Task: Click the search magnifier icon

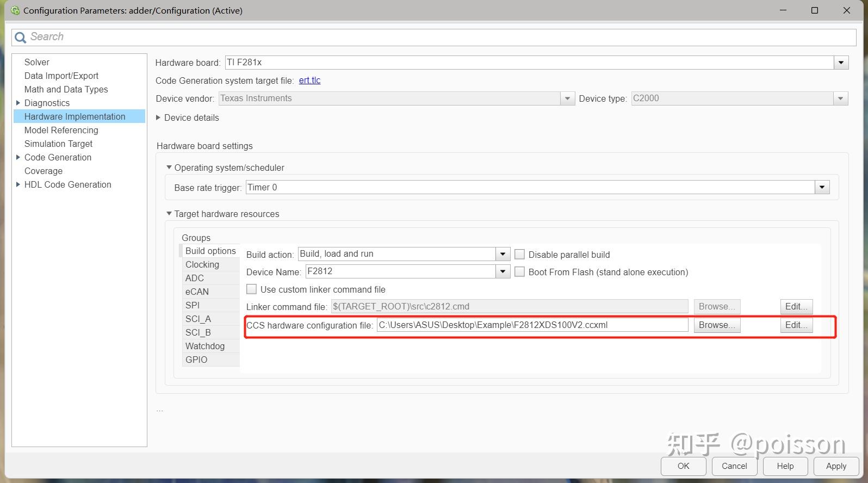Action: [x=21, y=37]
